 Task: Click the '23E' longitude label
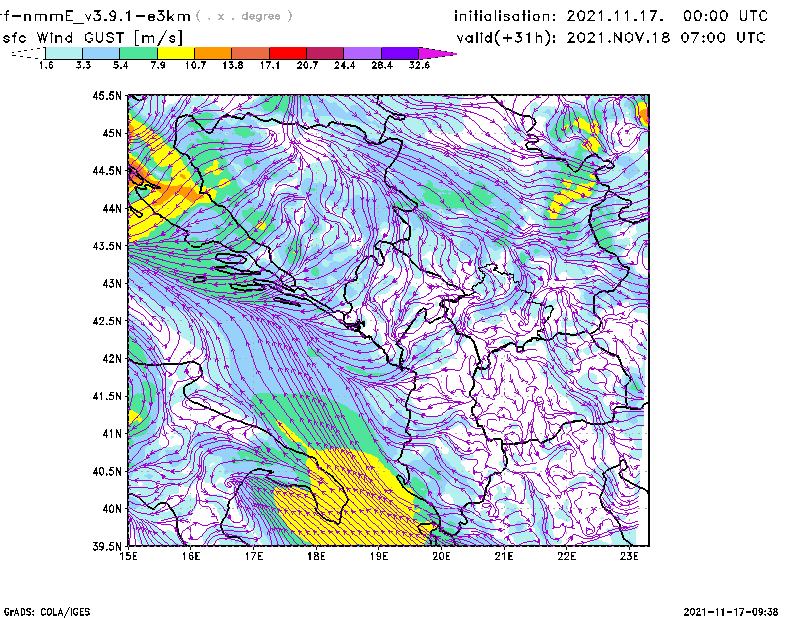pyautogui.click(x=629, y=556)
